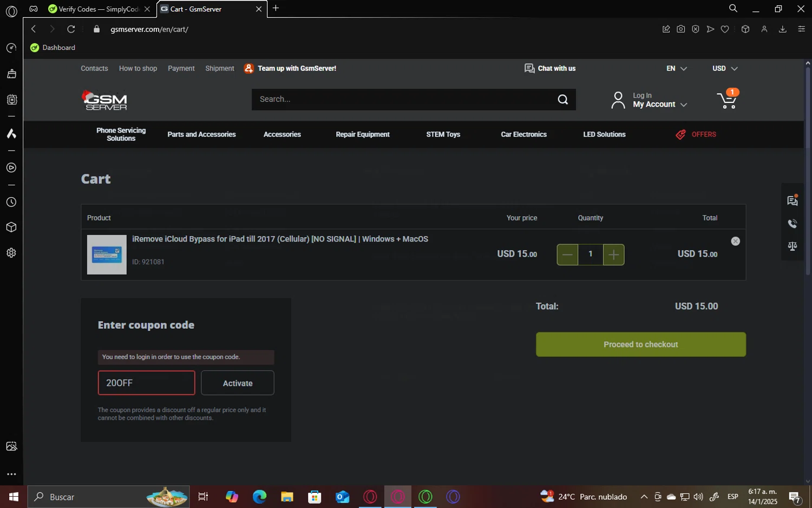
Task: Open STEM Toys menu
Action: [x=443, y=134]
